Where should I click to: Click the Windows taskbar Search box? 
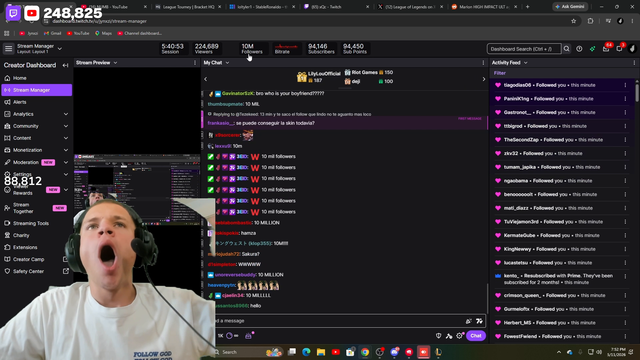click(248, 352)
